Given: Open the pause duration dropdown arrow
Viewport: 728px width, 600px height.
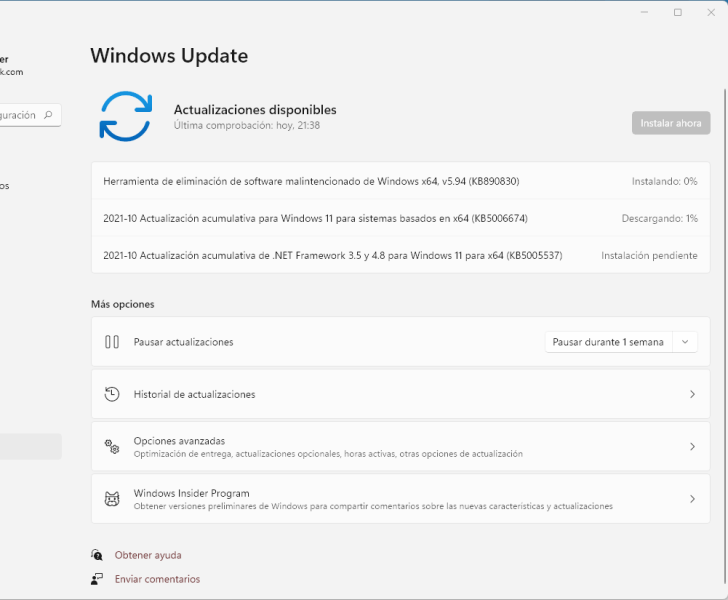Looking at the screenshot, I should tap(685, 342).
